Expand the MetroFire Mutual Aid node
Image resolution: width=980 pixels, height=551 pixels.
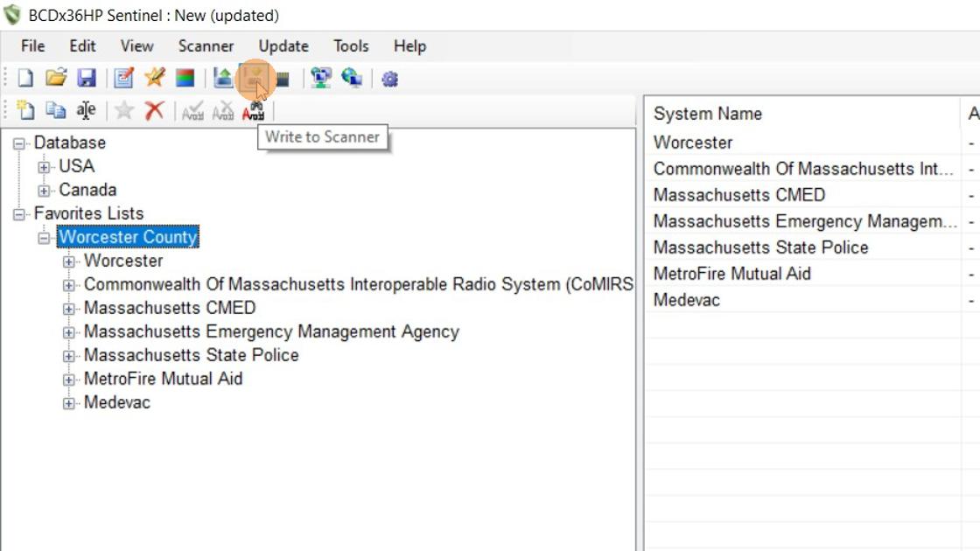tap(69, 380)
